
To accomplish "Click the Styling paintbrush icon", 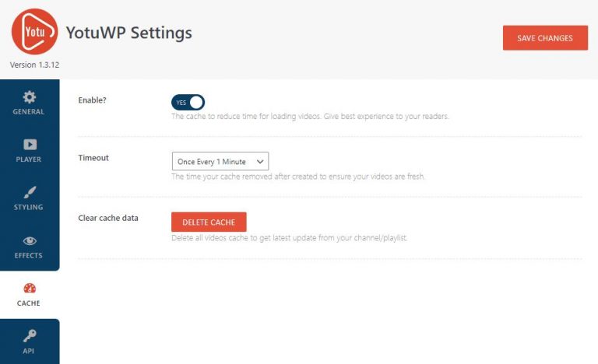I will [29, 192].
